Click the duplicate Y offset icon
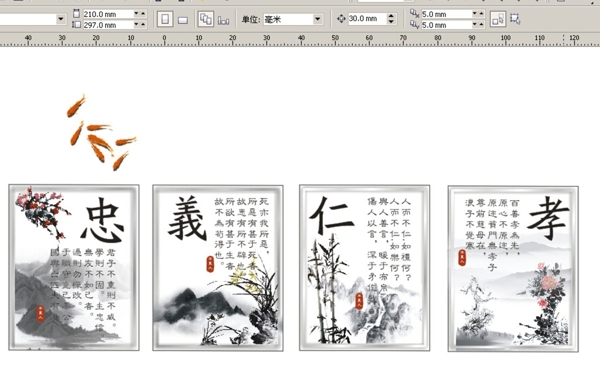 tap(414, 25)
